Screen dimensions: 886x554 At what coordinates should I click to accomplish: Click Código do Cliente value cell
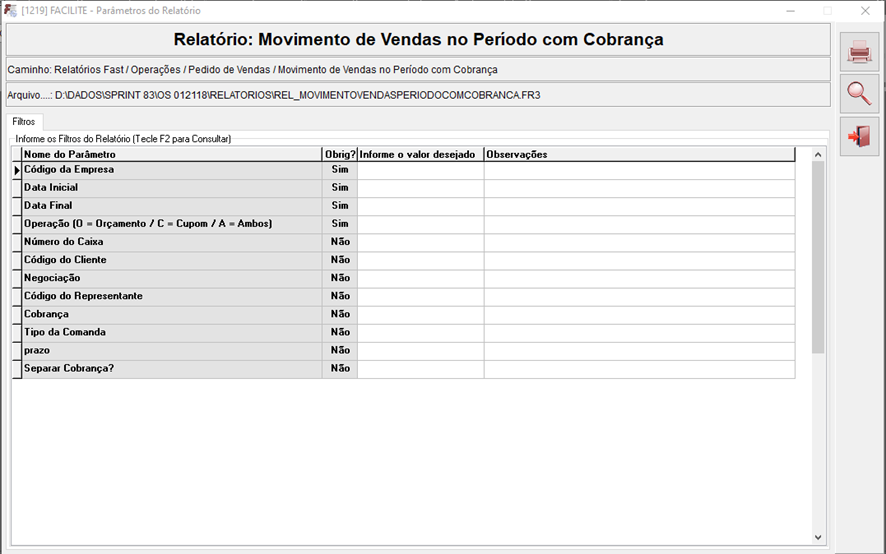click(420, 261)
